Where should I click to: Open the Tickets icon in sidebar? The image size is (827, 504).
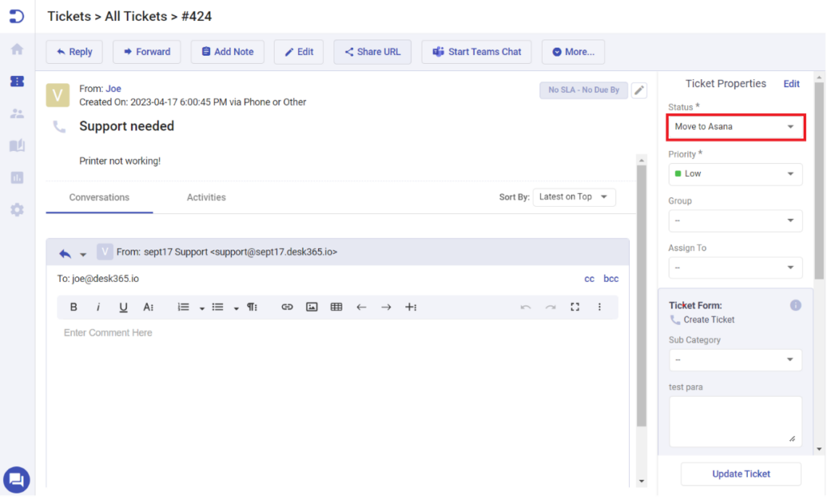(17, 82)
